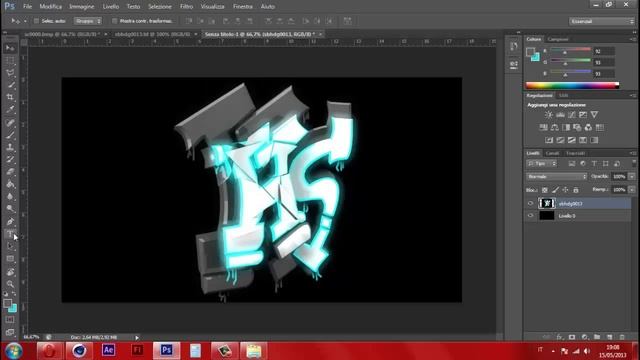Enable the Selez. auto checkbox
This screenshot has width=640, height=360.
coord(36,21)
